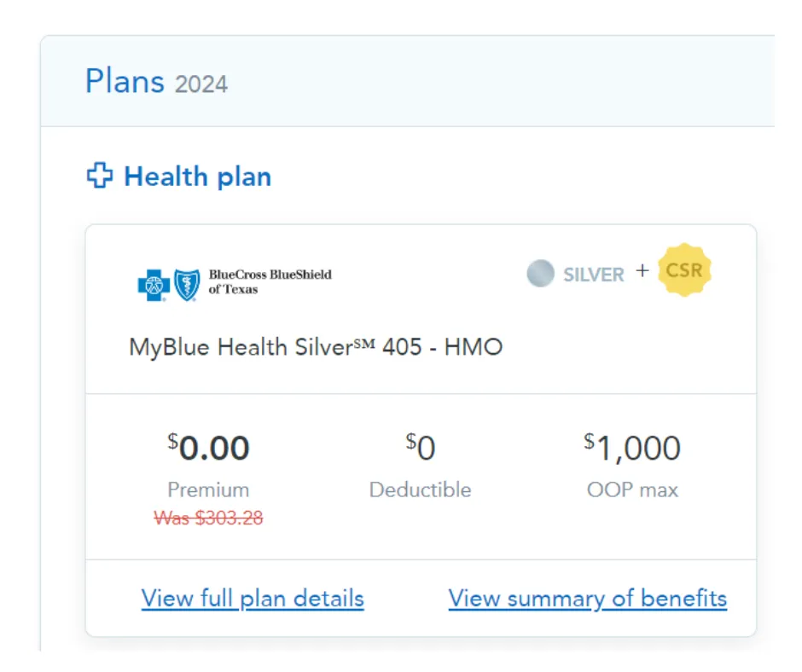The image size is (802, 672).
Task: Open View summary of benefits link
Action: (x=587, y=599)
